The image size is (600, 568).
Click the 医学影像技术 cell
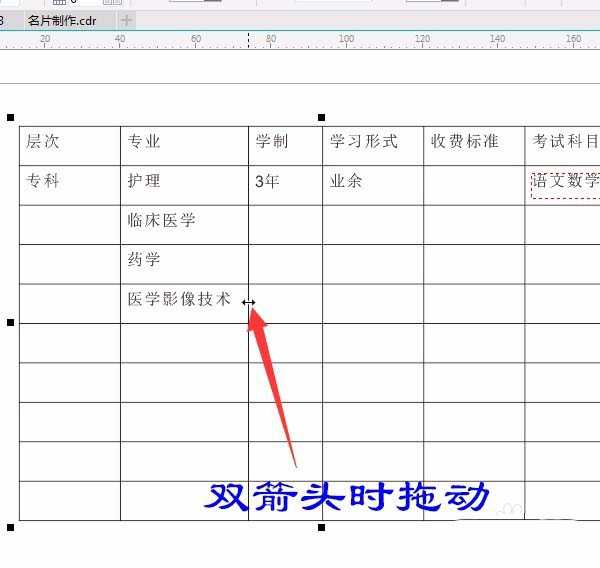[x=184, y=304]
